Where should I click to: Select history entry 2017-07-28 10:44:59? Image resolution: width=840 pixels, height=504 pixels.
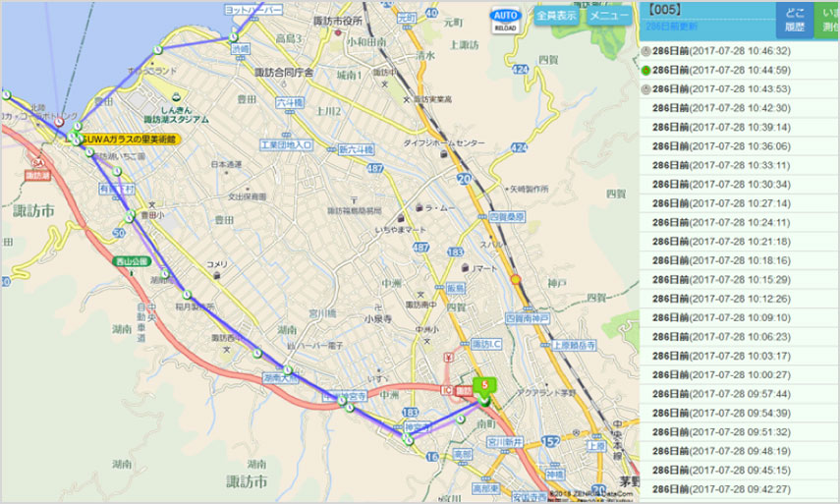point(739,70)
